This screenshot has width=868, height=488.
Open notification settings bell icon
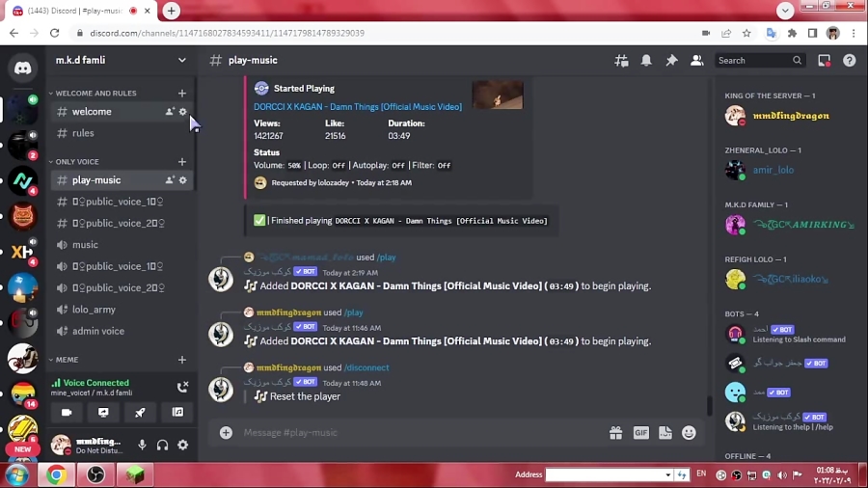(646, 61)
